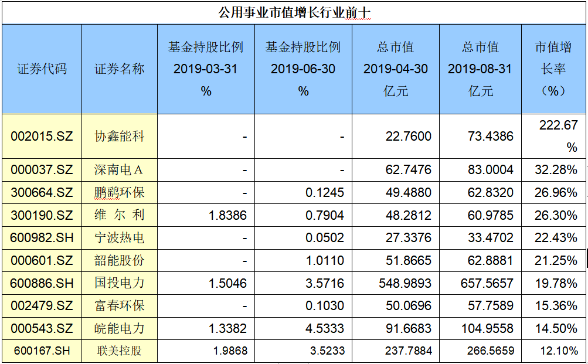Viewport: 588px width, 364px height.
Task: Select the 证券代码 column header
Action: [x=42, y=69]
